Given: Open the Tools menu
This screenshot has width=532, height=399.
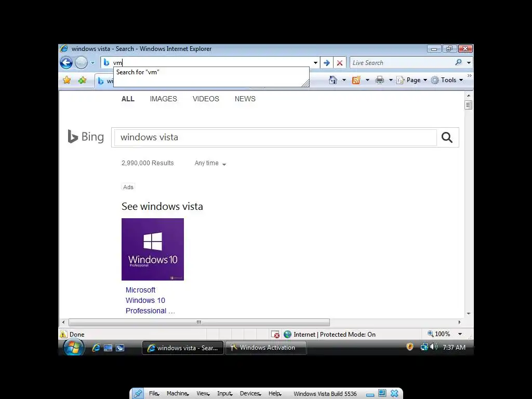Looking at the screenshot, I should click(447, 80).
